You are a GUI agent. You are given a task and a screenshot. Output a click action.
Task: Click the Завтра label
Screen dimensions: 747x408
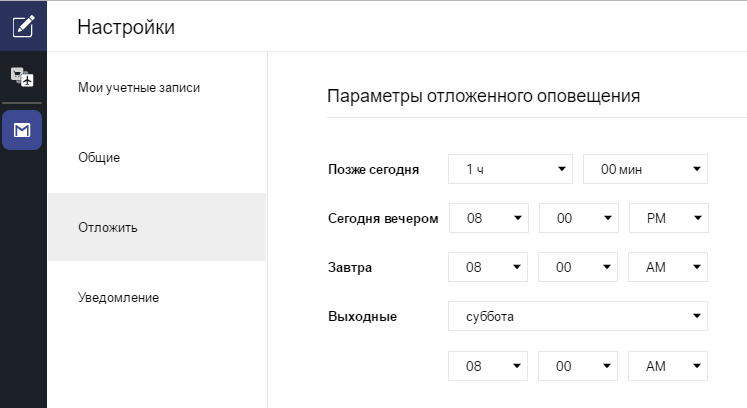point(350,268)
